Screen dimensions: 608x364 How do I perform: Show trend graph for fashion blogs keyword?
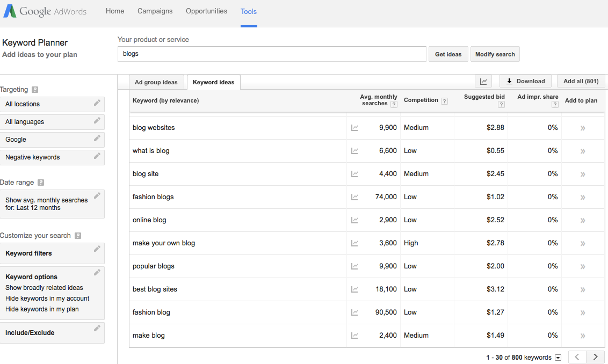click(354, 197)
